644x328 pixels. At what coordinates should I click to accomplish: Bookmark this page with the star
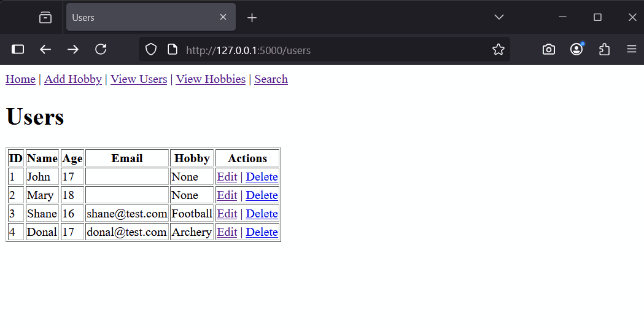(x=498, y=50)
